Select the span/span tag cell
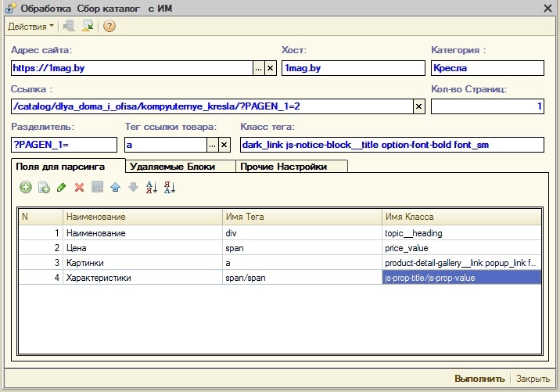This screenshot has height=392, width=560. click(x=302, y=278)
